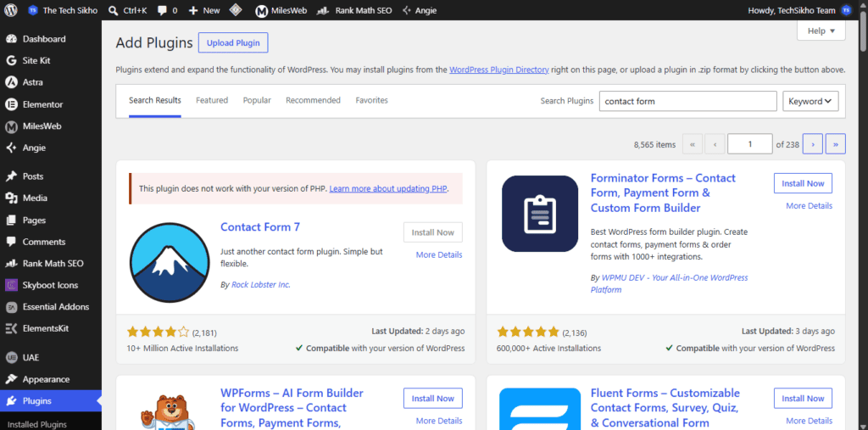Switch to Popular tab

click(x=257, y=100)
